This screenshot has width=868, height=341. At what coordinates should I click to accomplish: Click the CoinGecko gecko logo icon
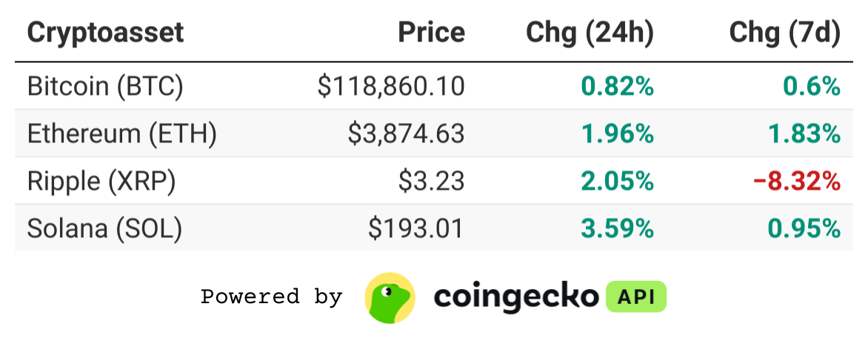[390, 298]
